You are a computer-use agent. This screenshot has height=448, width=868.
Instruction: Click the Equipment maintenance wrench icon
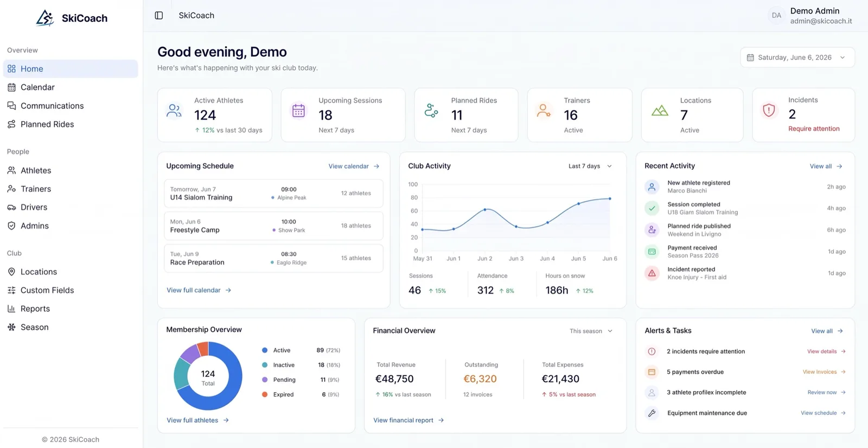click(652, 413)
